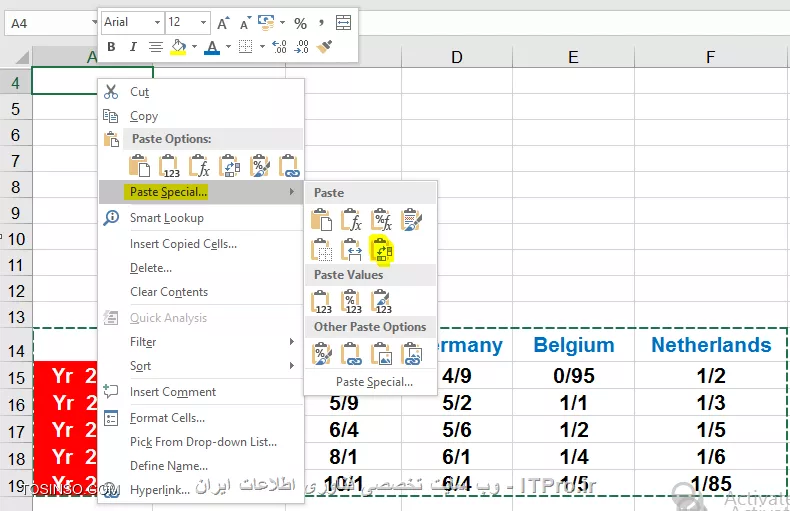Choose Define Name... menu item

tap(201, 466)
